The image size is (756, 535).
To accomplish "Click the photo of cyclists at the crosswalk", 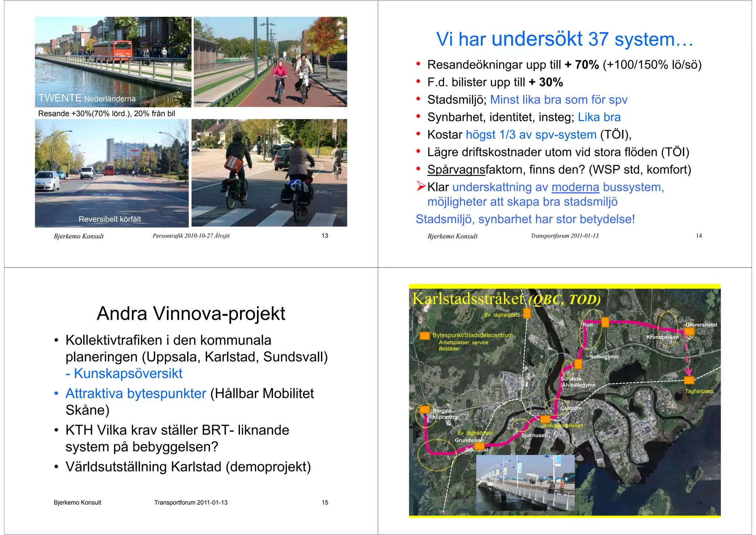I will (269, 173).
